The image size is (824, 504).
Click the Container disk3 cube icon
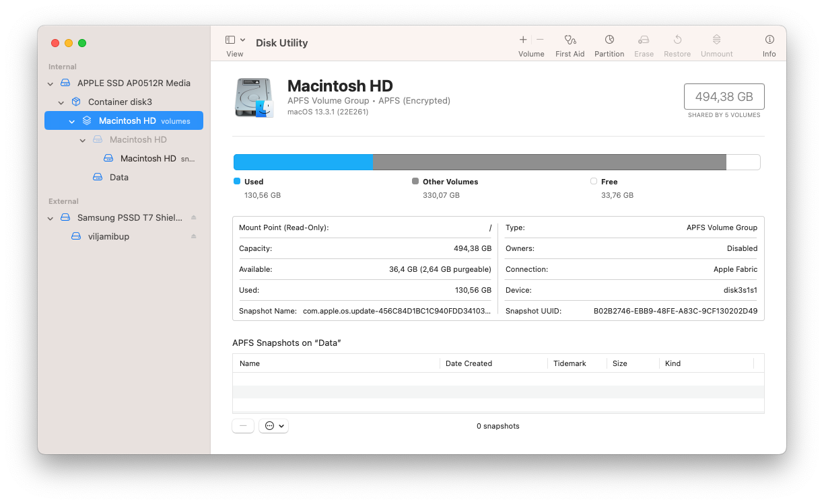76,102
